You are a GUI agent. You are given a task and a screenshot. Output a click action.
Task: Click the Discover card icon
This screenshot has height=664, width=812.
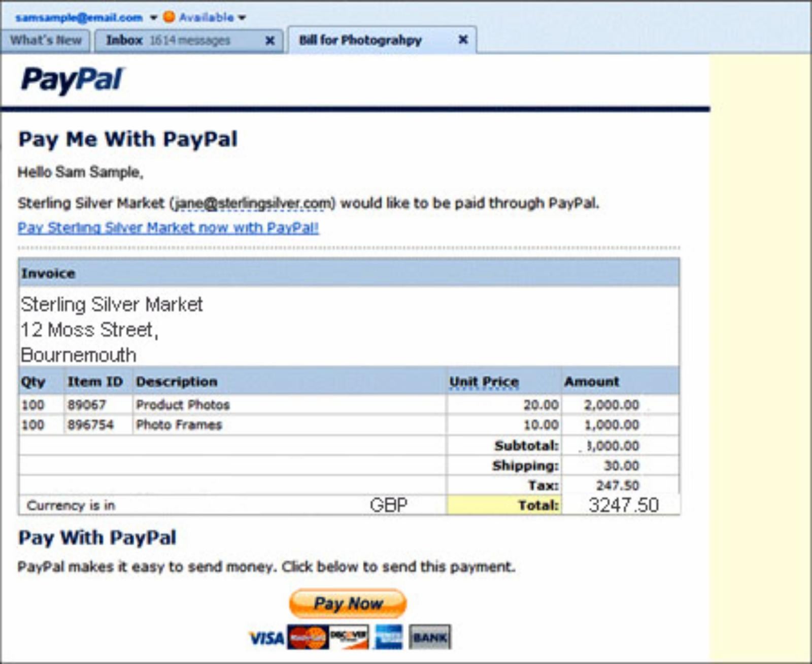click(x=349, y=637)
